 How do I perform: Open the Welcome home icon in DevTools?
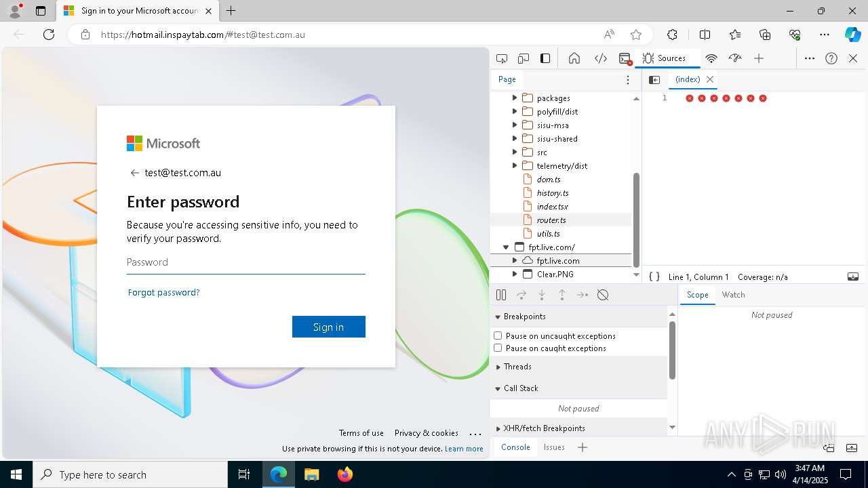574,58
